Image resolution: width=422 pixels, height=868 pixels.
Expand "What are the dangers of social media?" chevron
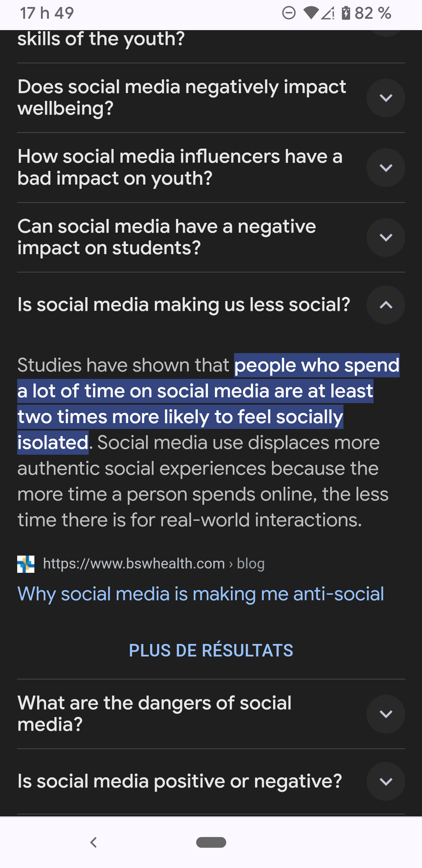pos(386,714)
